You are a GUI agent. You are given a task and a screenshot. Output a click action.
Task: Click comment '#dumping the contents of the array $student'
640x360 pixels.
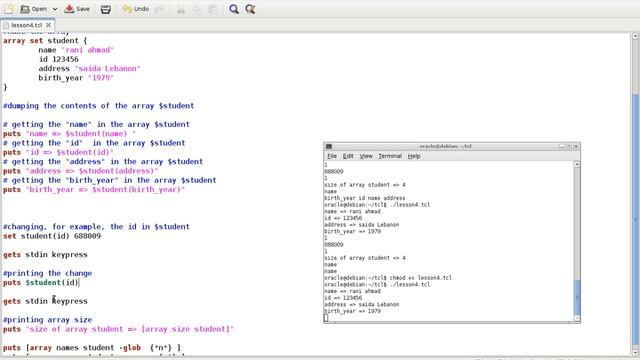[x=98, y=106]
